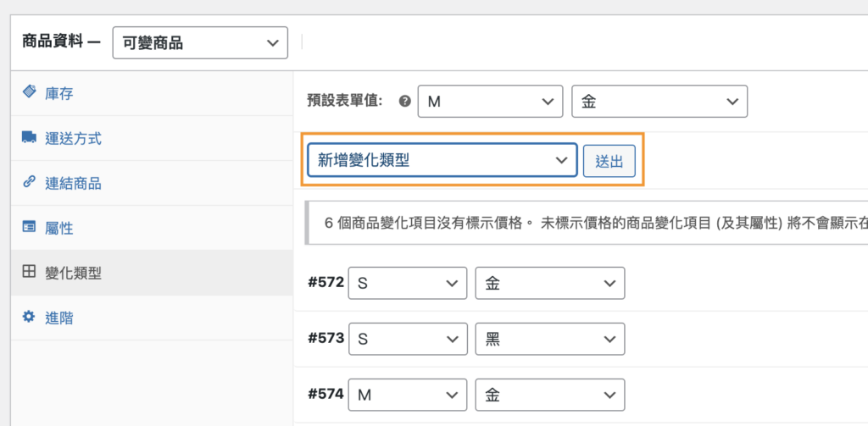Click the 送出 button

click(x=609, y=161)
